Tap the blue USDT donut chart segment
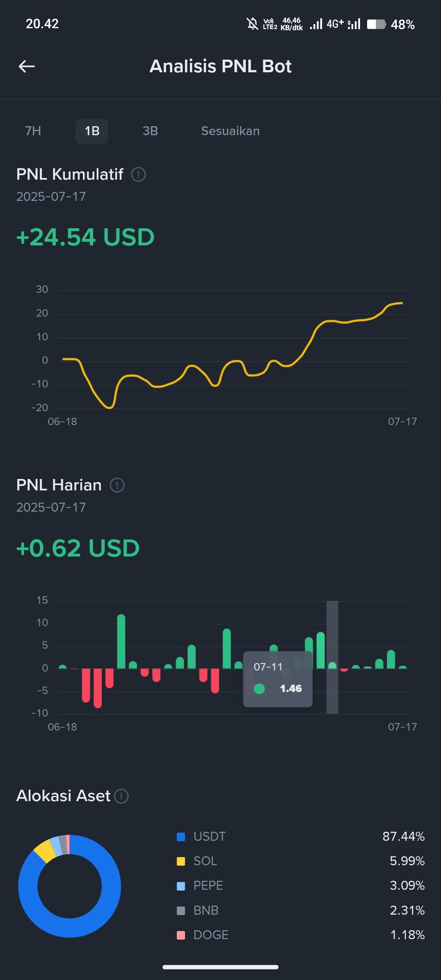 tap(69, 927)
